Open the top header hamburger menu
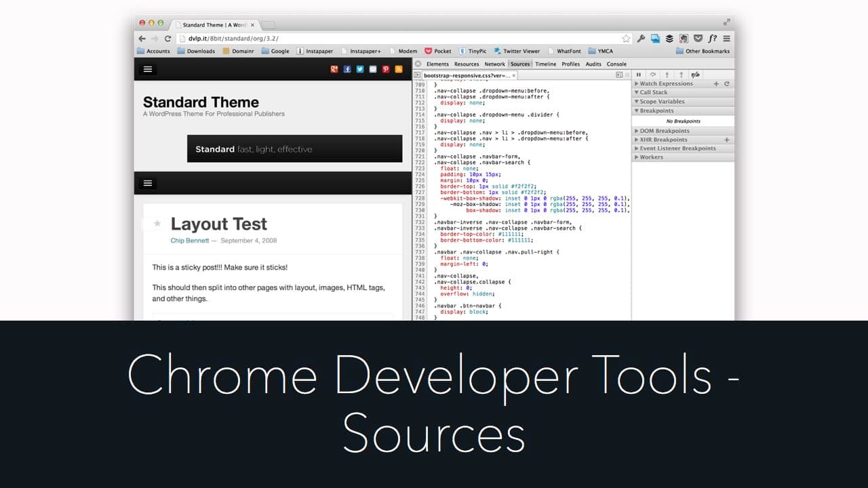 (x=148, y=69)
